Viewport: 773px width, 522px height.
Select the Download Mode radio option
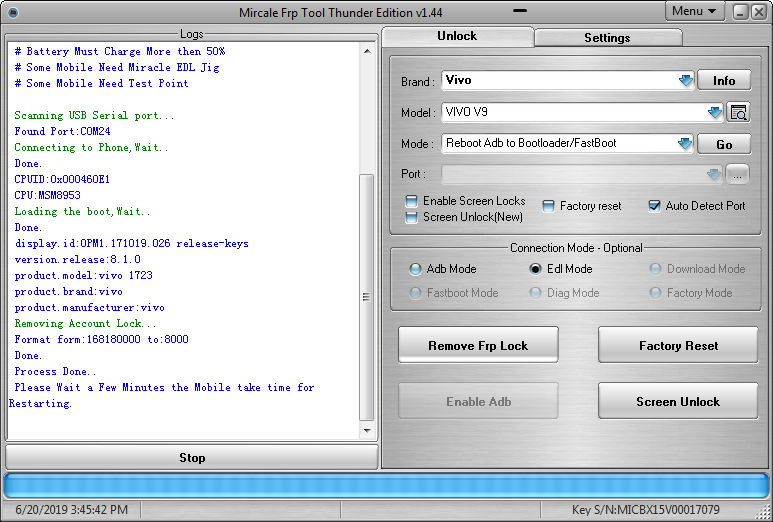point(655,269)
